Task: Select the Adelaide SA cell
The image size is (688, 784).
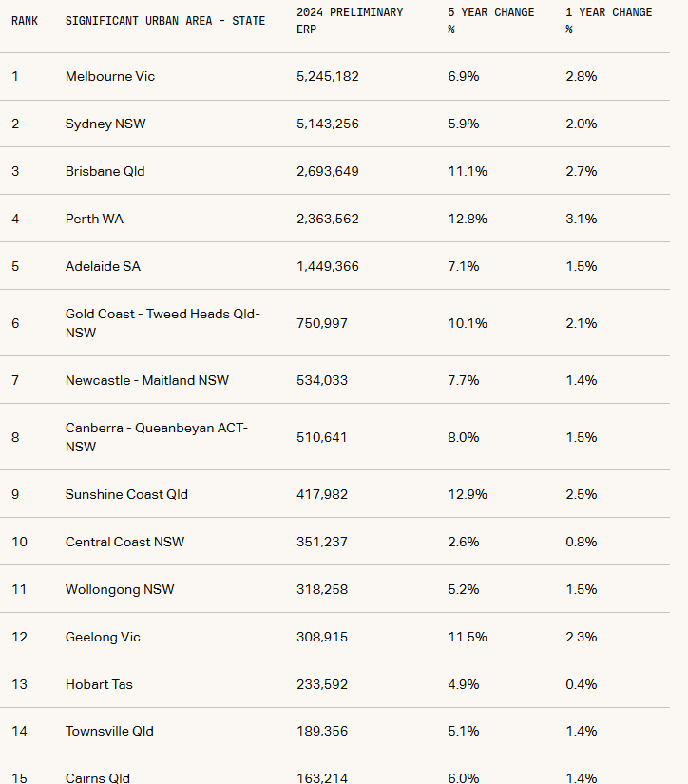Action: pos(103,266)
